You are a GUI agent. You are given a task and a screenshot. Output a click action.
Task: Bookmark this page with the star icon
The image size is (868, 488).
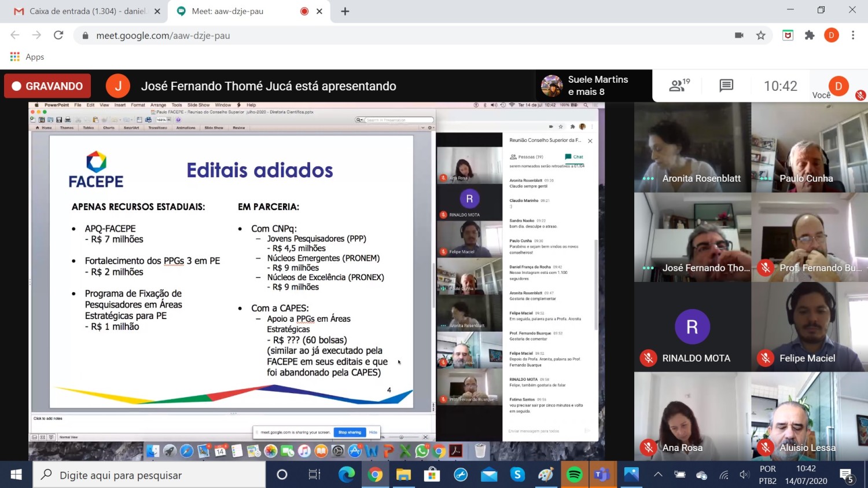pos(760,35)
